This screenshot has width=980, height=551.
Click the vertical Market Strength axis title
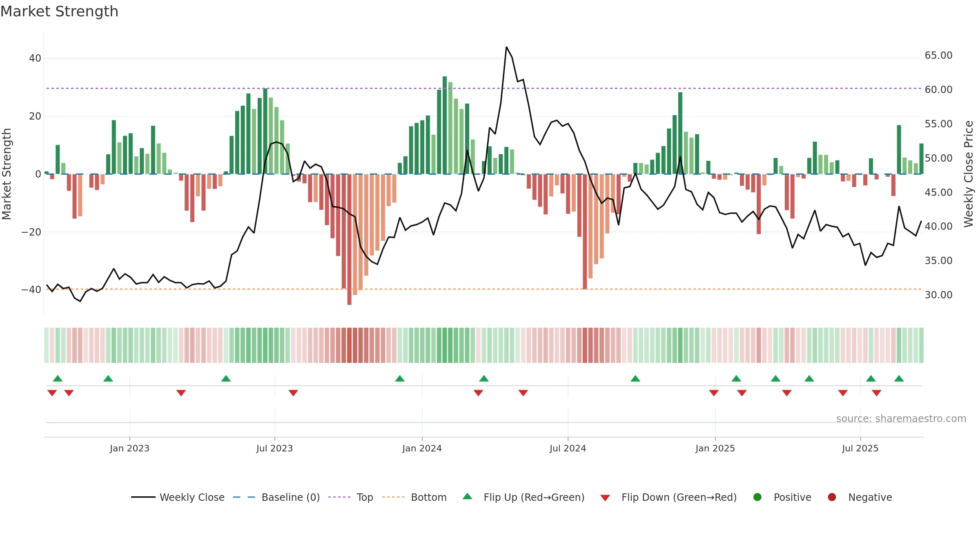pos(7,174)
